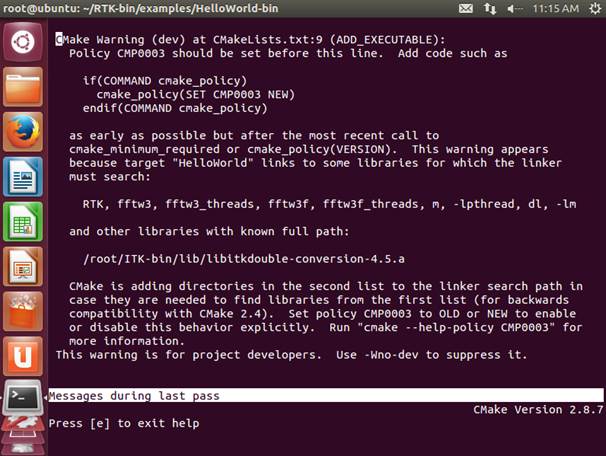The width and height of the screenshot is (606, 456).
Task: Open the workspace switcher icon at dock bottom
Action: [x=23, y=436]
